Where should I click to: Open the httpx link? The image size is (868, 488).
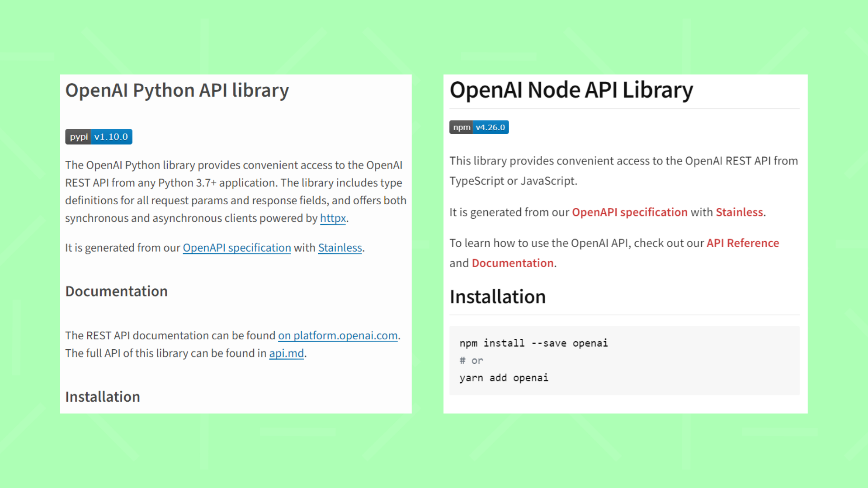pos(333,218)
